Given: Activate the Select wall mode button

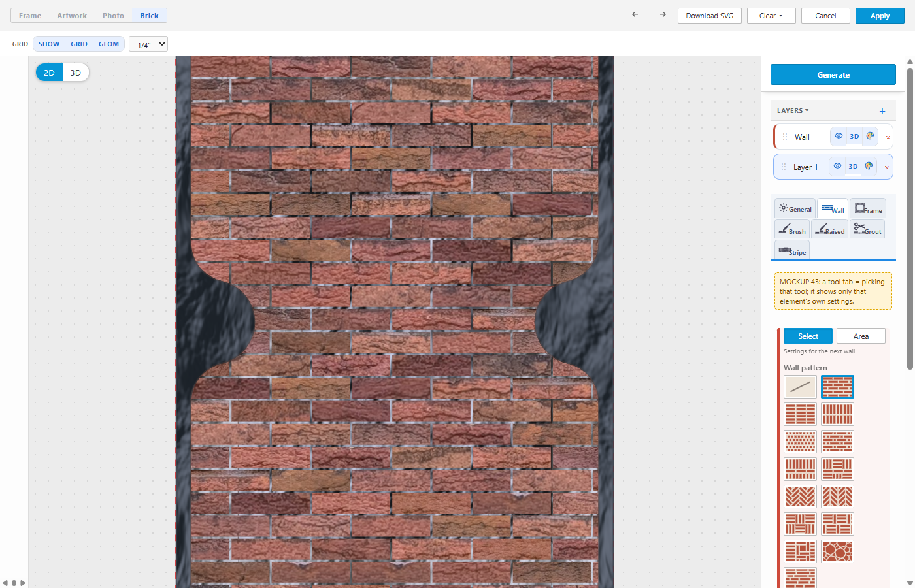Looking at the screenshot, I should (808, 336).
